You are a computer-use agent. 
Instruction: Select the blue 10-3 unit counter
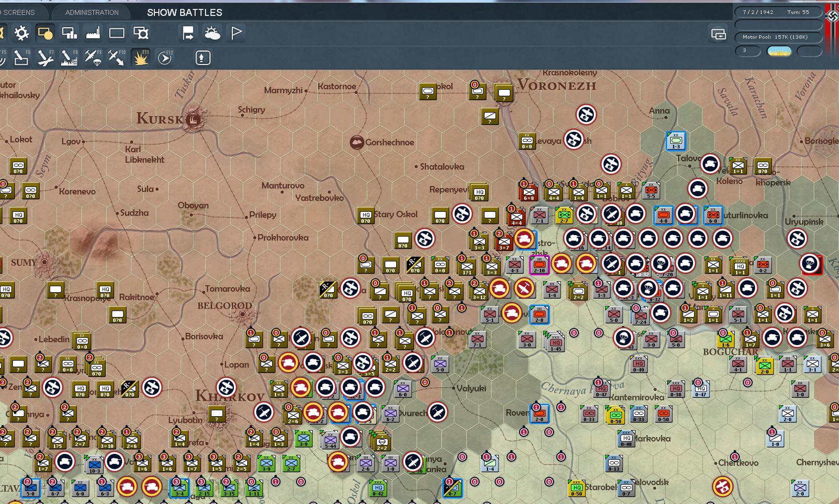(x=94, y=465)
